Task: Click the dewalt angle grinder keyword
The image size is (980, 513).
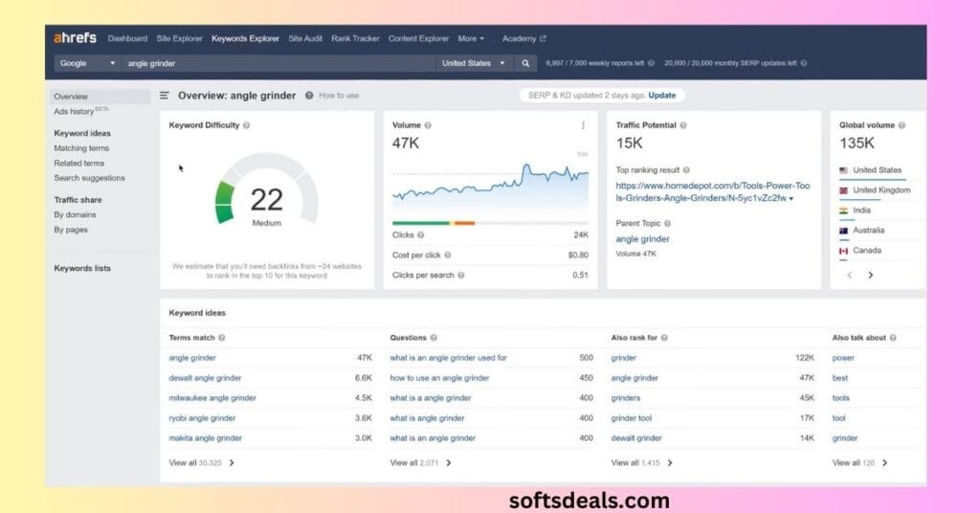Action: pos(205,378)
